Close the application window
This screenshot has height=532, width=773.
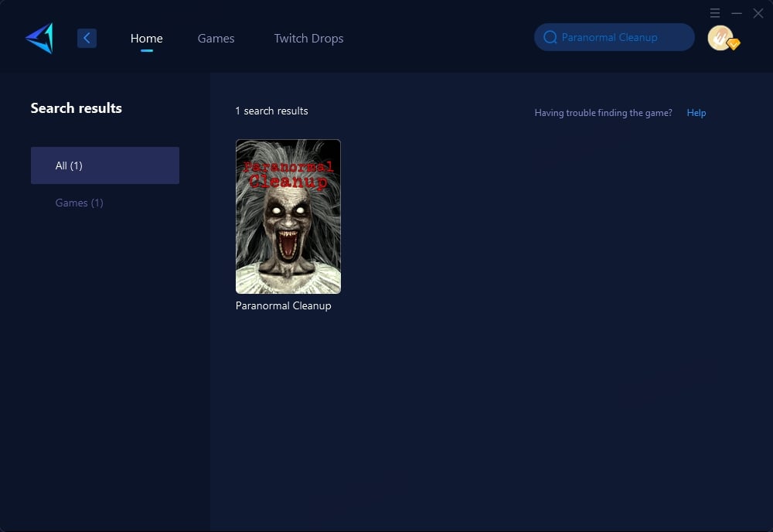pyautogui.click(x=758, y=13)
